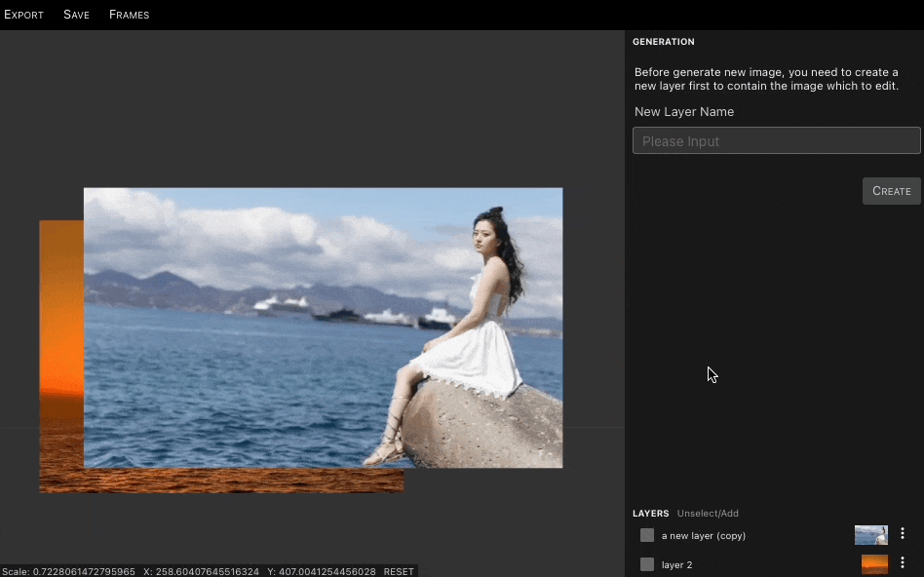Click the Generation panel header
This screenshot has width=924, height=577.
point(663,42)
